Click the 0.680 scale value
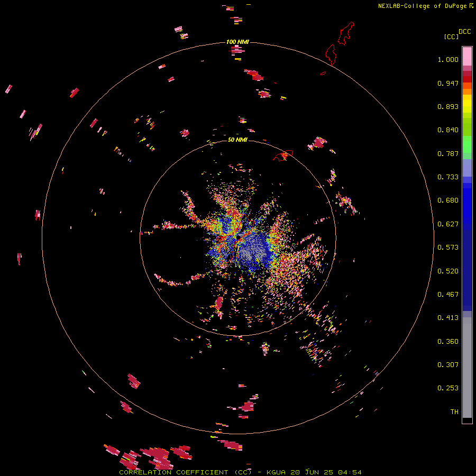 pyautogui.click(x=448, y=200)
